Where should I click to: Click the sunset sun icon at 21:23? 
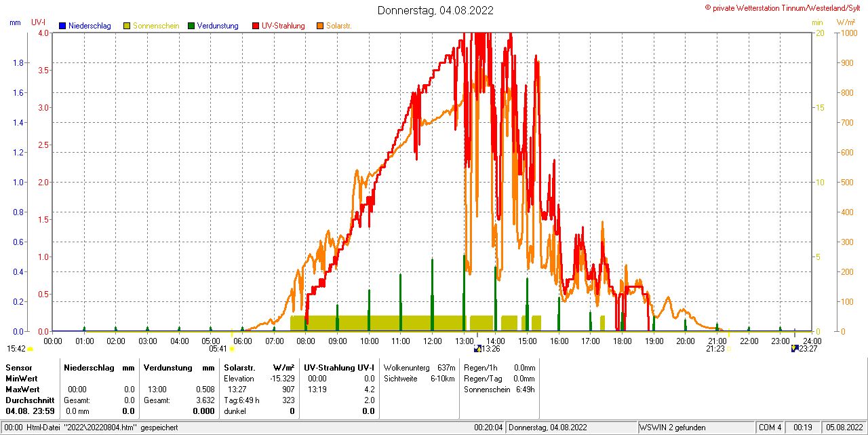pyautogui.click(x=729, y=349)
